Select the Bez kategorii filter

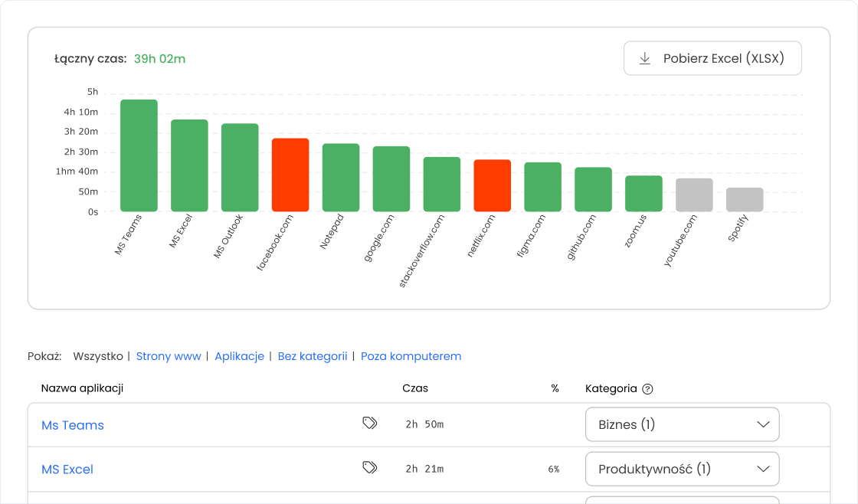pos(312,356)
